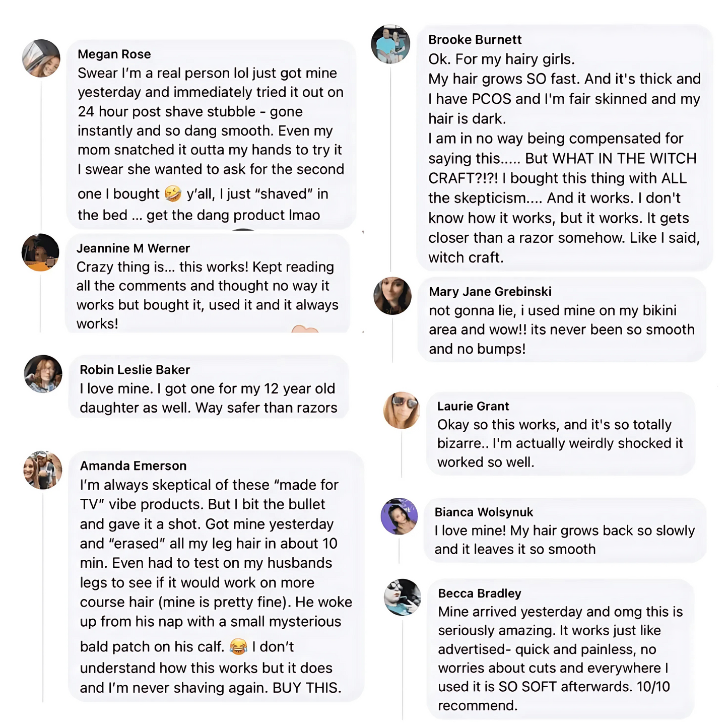
Task: Click the Megan Rose name link
Action: 114,54
